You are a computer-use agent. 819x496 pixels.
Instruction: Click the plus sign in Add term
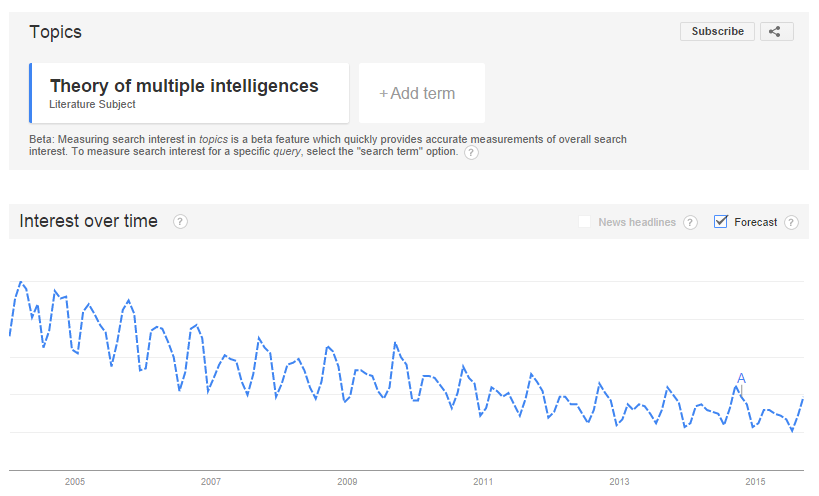pos(383,94)
